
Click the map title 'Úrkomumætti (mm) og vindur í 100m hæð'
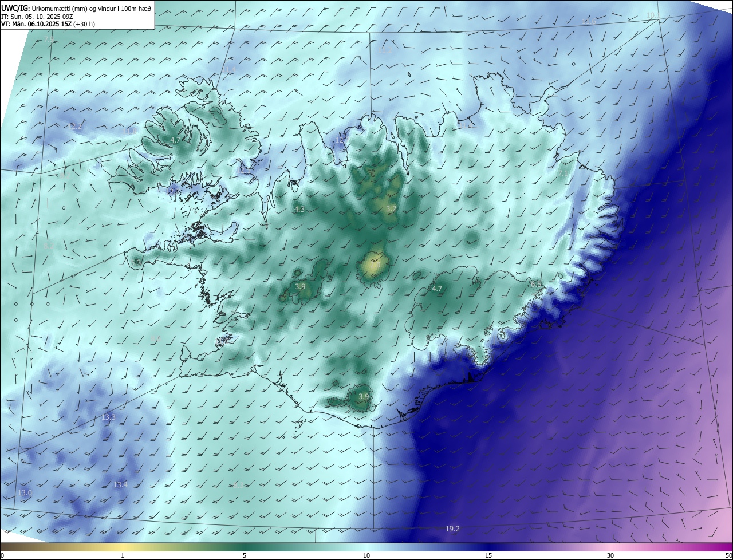click(x=90, y=7)
